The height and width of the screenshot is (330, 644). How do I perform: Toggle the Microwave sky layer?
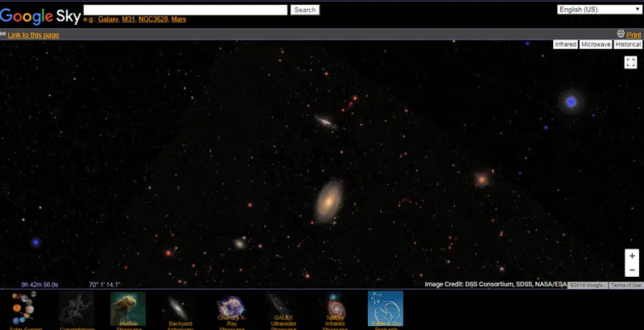596,45
